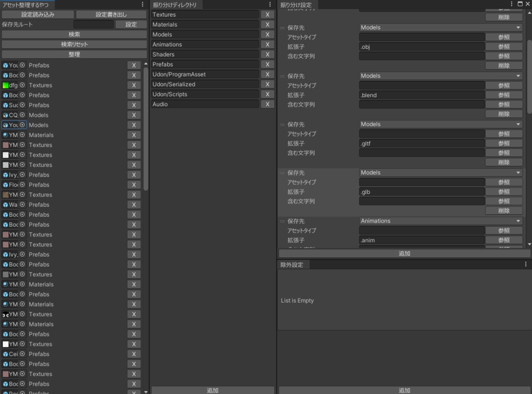Viewport: 532px width, 394px height.
Task: Open the 保存先 dropdown for the .glb rule
Action: (439, 172)
